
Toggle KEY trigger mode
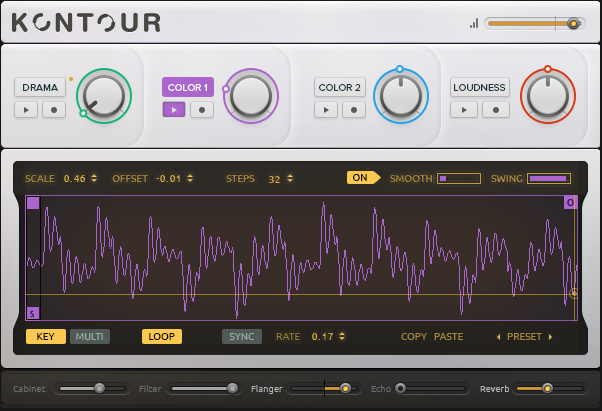[x=46, y=337]
